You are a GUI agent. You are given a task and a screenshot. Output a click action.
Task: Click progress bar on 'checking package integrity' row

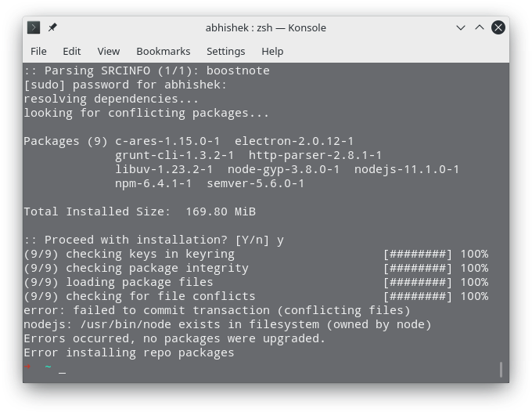pos(418,269)
